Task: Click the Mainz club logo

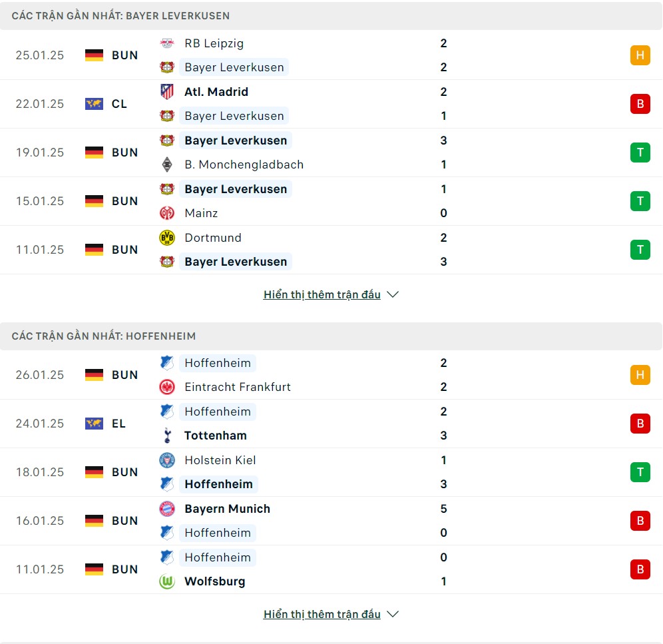Action: coord(167,213)
